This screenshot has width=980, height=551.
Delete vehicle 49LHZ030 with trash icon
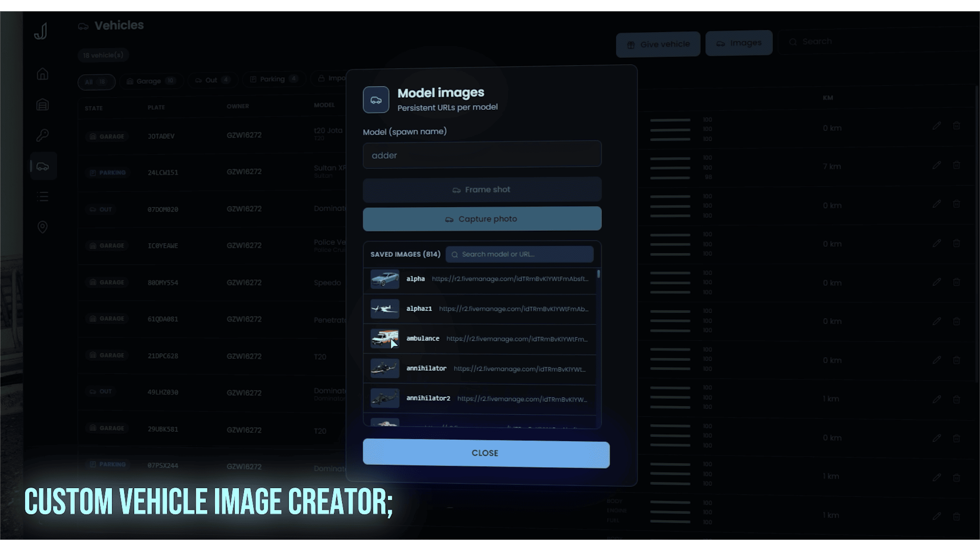(956, 399)
